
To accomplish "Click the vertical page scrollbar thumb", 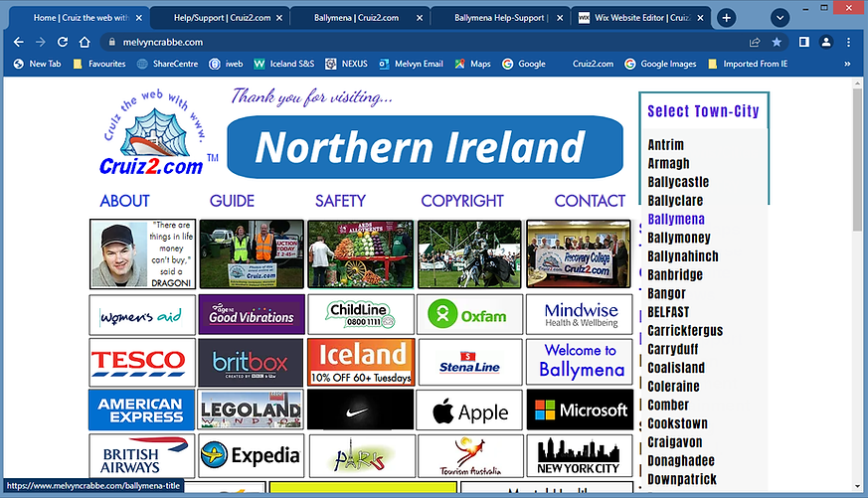I will point(857,160).
